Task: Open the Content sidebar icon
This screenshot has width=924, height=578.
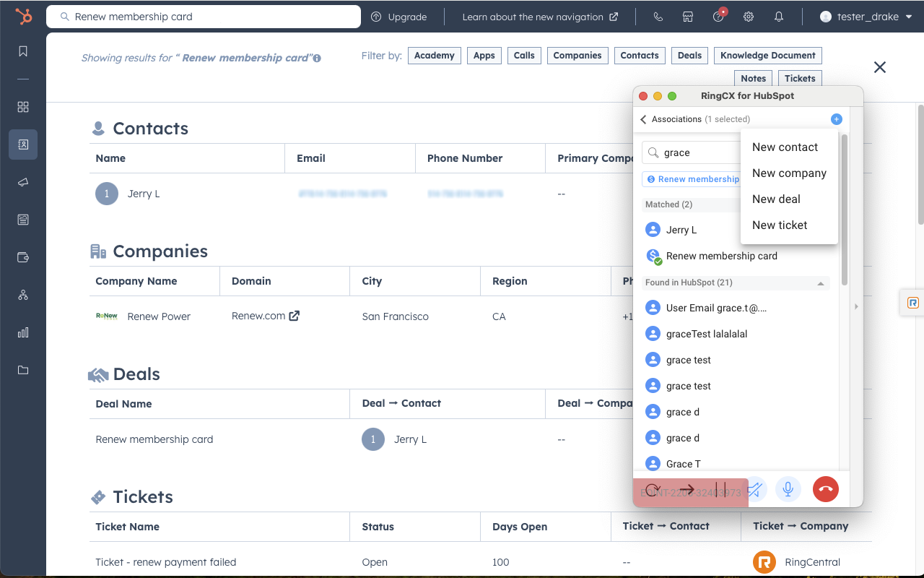Action: 23,220
